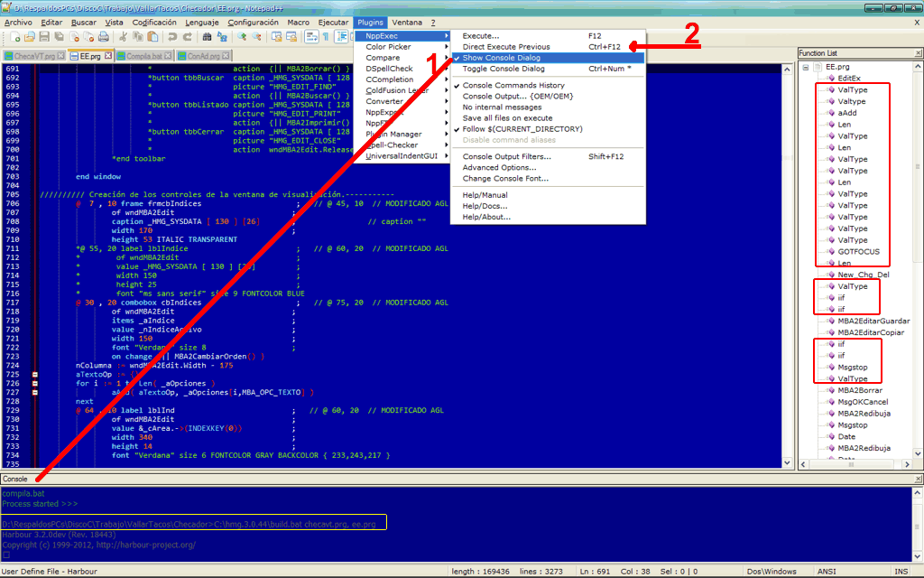Click the Console vertical scrollbar up arrow
The width and height of the screenshot is (924, 578).
[x=918, y=492]
